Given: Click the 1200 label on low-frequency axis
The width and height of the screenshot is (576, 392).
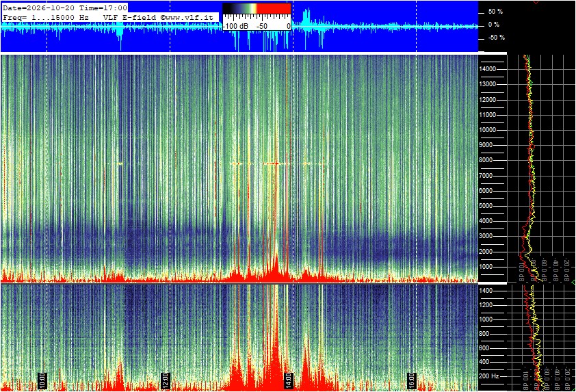Looking at the screenshot, I should (x=486, y=305).
